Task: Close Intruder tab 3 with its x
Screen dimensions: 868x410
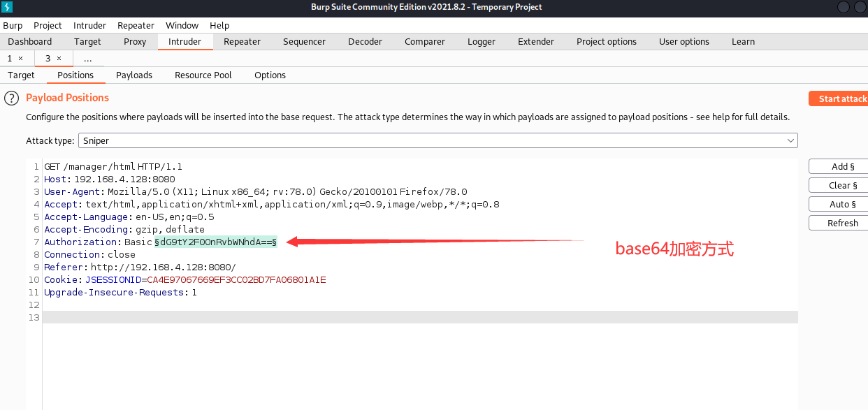Action: point(59,59)
